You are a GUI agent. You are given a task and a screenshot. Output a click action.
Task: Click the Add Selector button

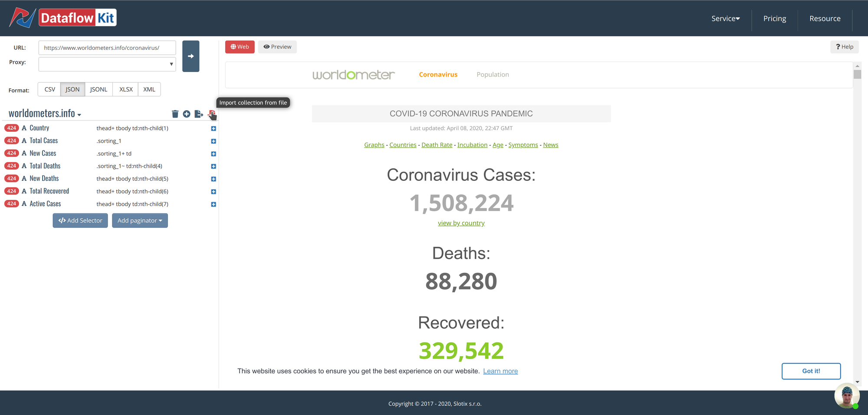[80, 220]
